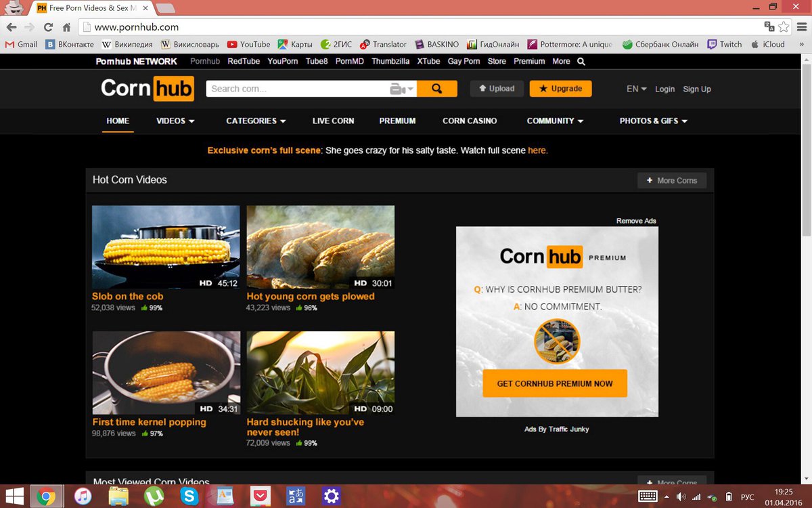Click Remove Ads link
The image size is (812, 508).
tap(636, 221)
